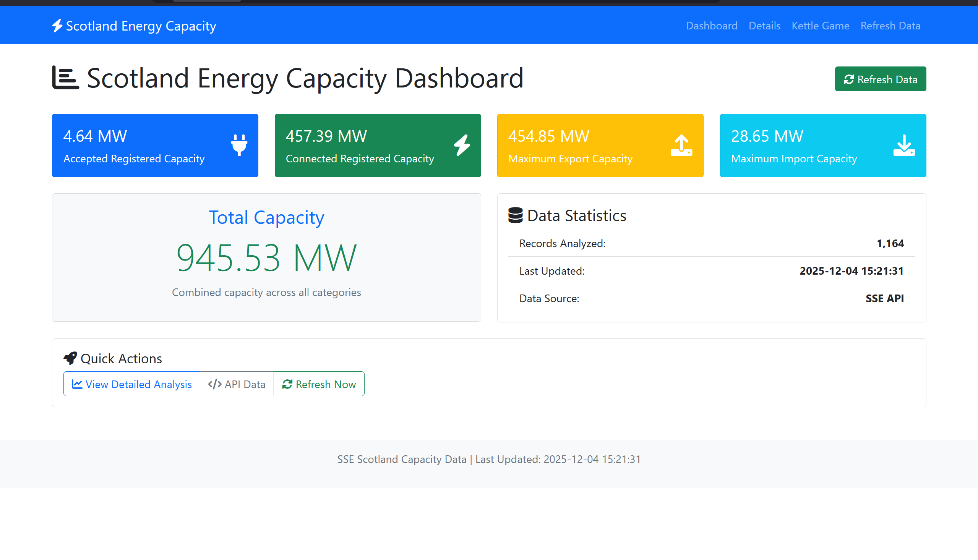978x560 pixels.
Task: Select Refresh Data in the navbar
Action: pyautogui.click(x=890, y=26)
